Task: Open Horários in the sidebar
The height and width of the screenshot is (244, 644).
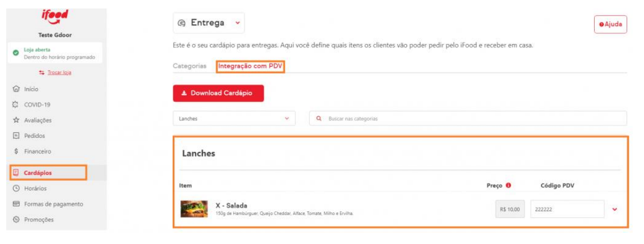Action: [x=35, y=189]
